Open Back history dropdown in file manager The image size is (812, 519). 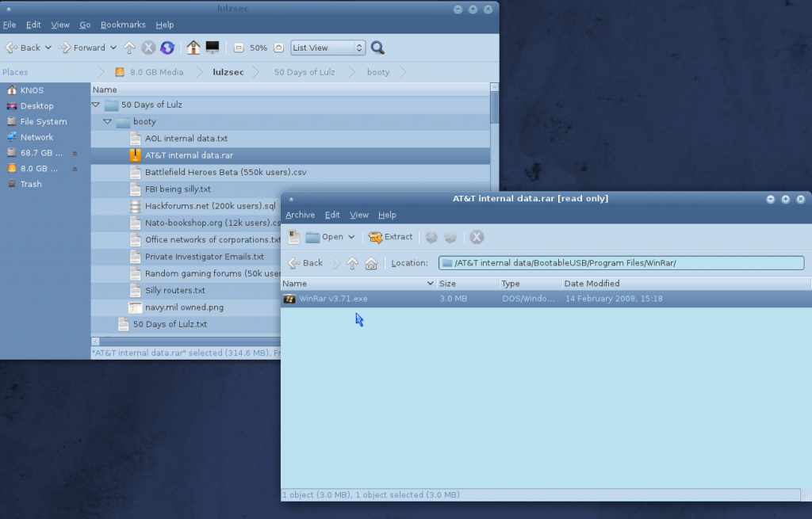point(48,48)
